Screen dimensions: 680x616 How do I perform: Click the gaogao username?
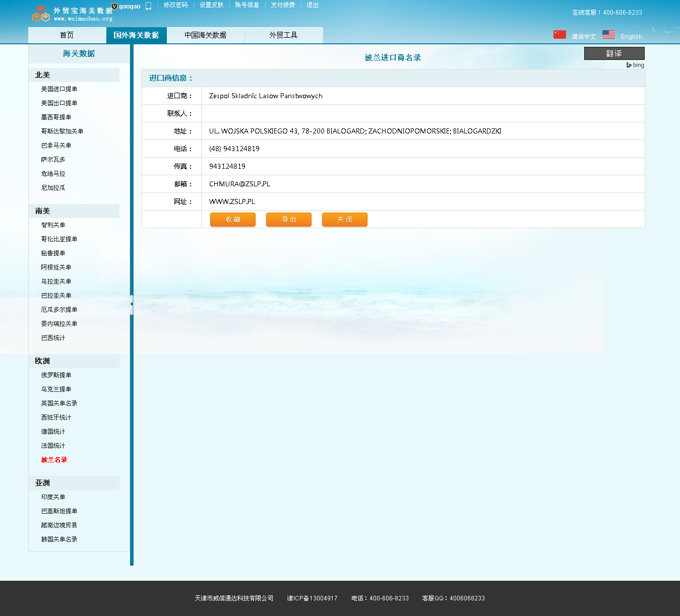tap(130, 7)
